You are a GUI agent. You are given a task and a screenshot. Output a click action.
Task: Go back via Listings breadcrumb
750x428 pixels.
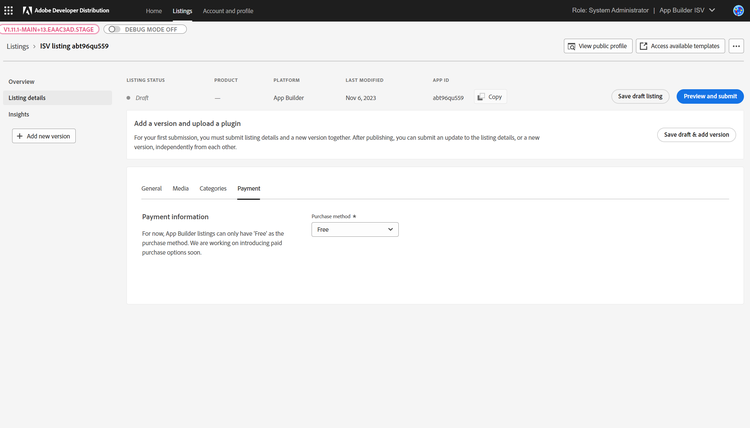click(18, 46)
